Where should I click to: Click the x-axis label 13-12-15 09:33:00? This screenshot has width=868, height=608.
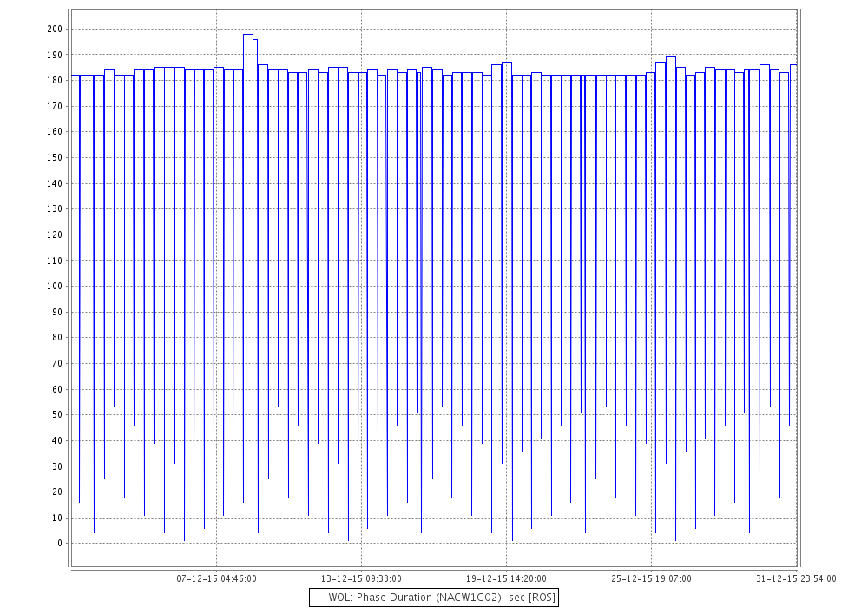click(361, 578)
